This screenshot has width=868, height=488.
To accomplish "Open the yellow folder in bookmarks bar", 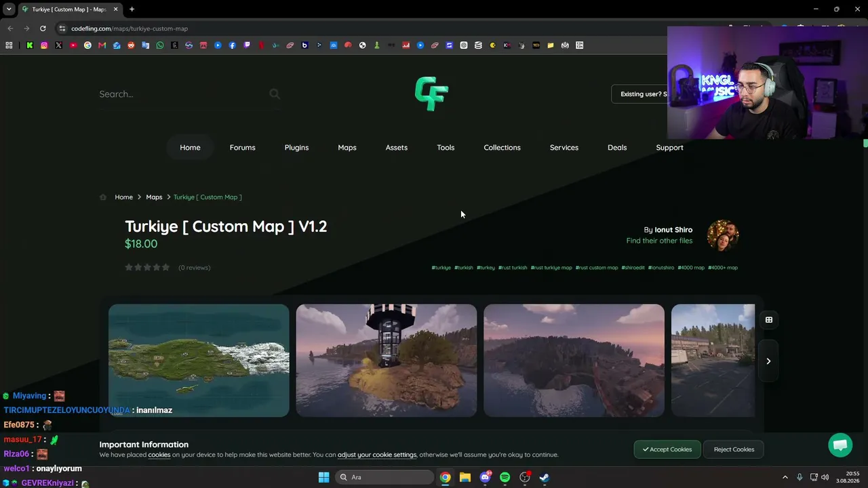I will [x=551, y=45].
